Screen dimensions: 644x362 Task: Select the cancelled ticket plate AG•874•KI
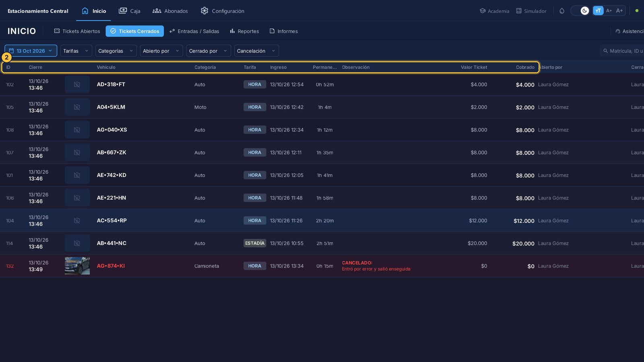111,266
